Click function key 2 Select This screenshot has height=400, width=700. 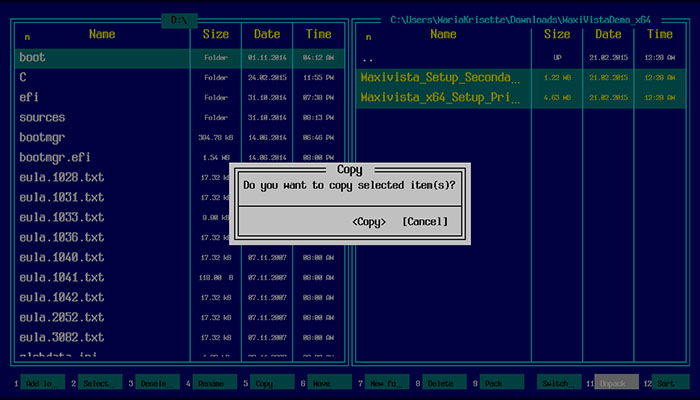point(100,383)
